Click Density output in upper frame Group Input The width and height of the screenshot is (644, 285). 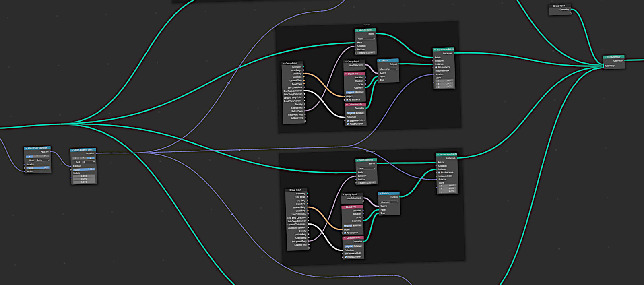click(x=305, y=104)
